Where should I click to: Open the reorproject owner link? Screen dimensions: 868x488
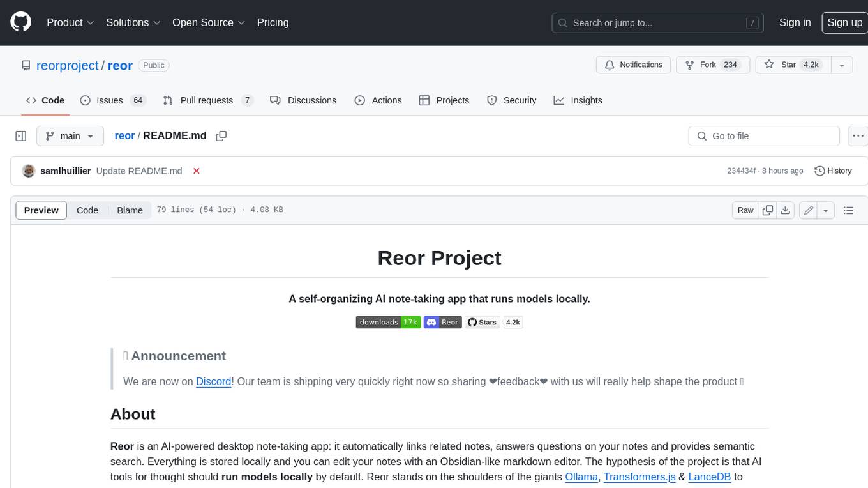click(68, 65)
